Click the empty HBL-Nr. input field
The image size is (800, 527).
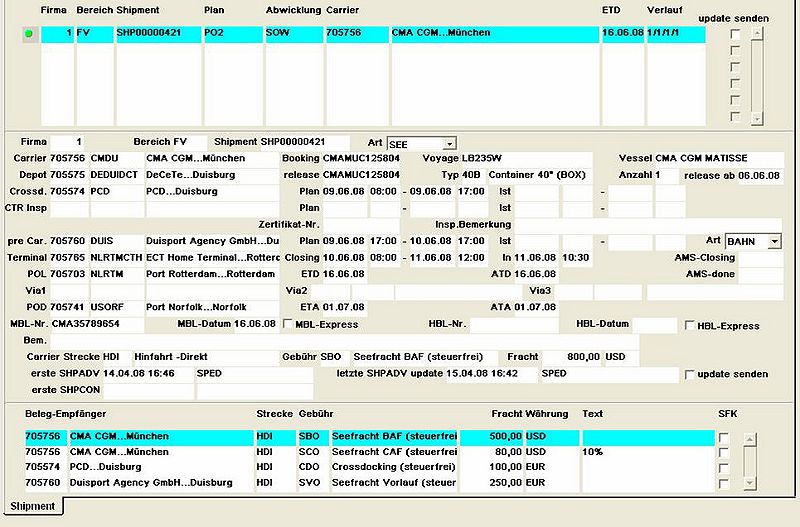(x=514, y=324)
